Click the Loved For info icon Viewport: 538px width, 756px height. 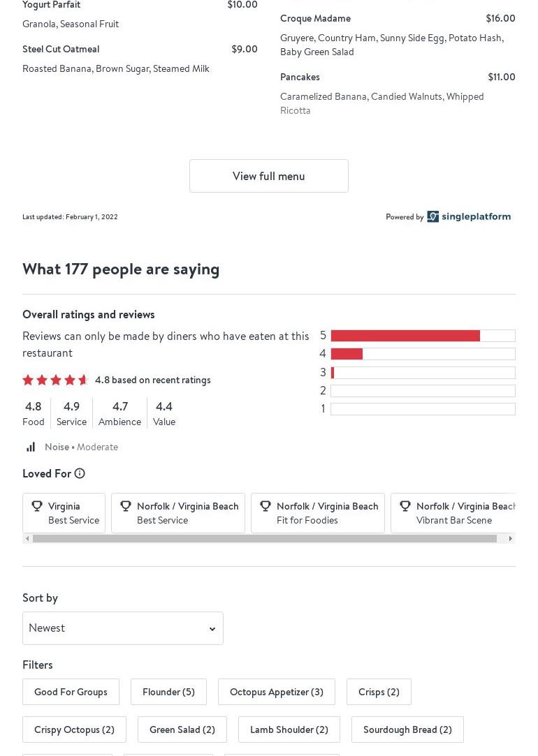click(80, 473)
